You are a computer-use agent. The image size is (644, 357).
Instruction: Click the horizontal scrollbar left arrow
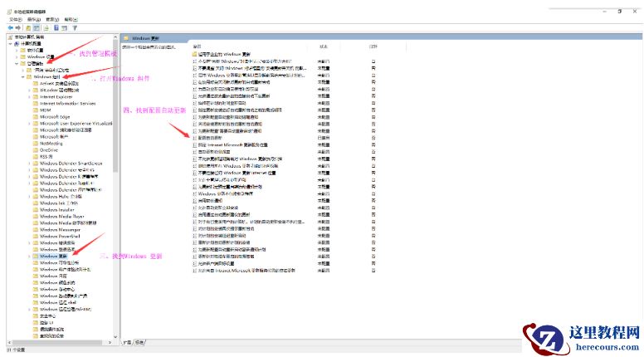(x=9, y=342)
